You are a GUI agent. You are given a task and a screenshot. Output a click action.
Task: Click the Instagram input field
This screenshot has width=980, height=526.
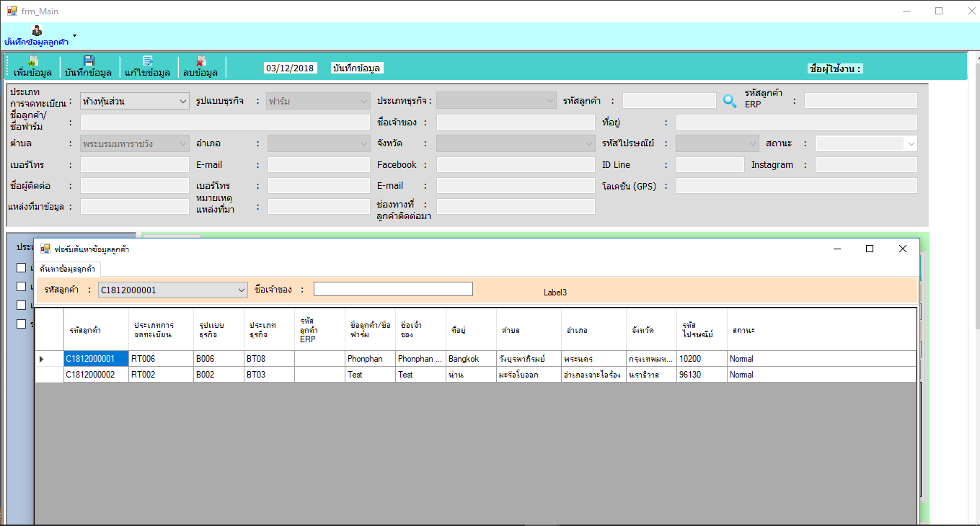point(866,165)
